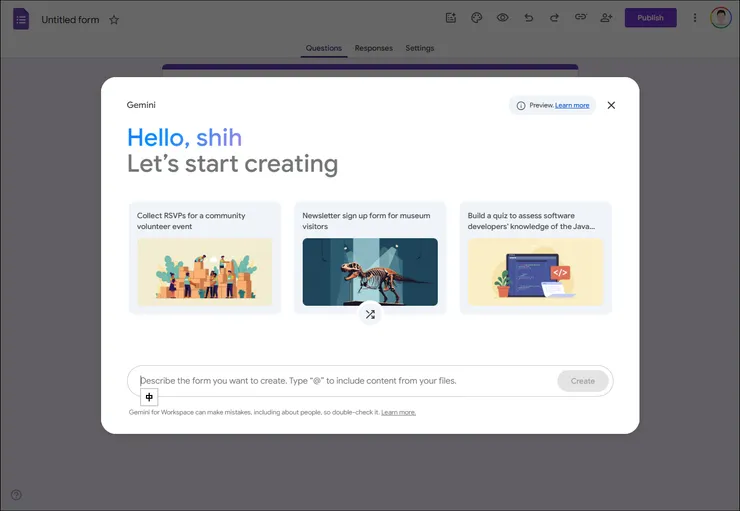
Task: Select the Newsletter sign up museum card
Action: pyautogui.click(x=370, y=258)
